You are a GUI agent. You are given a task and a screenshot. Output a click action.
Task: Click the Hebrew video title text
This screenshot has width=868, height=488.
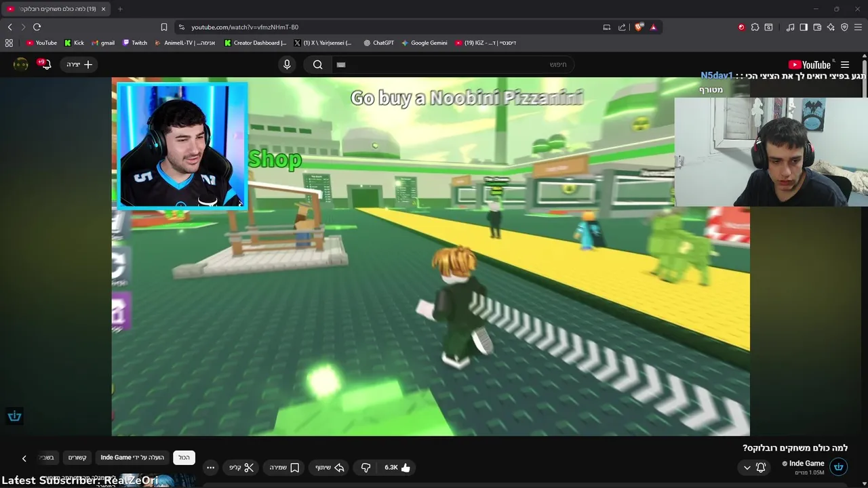tap(795, 448)
